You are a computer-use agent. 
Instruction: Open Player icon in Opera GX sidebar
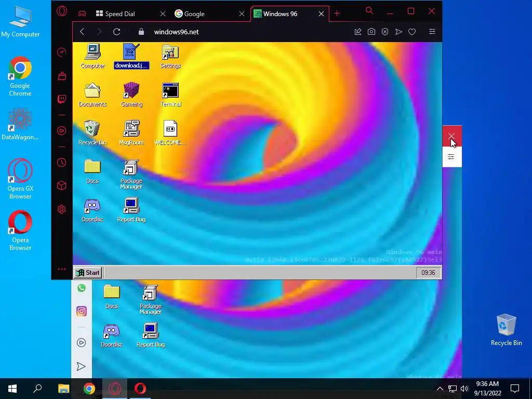coord(62,130)
